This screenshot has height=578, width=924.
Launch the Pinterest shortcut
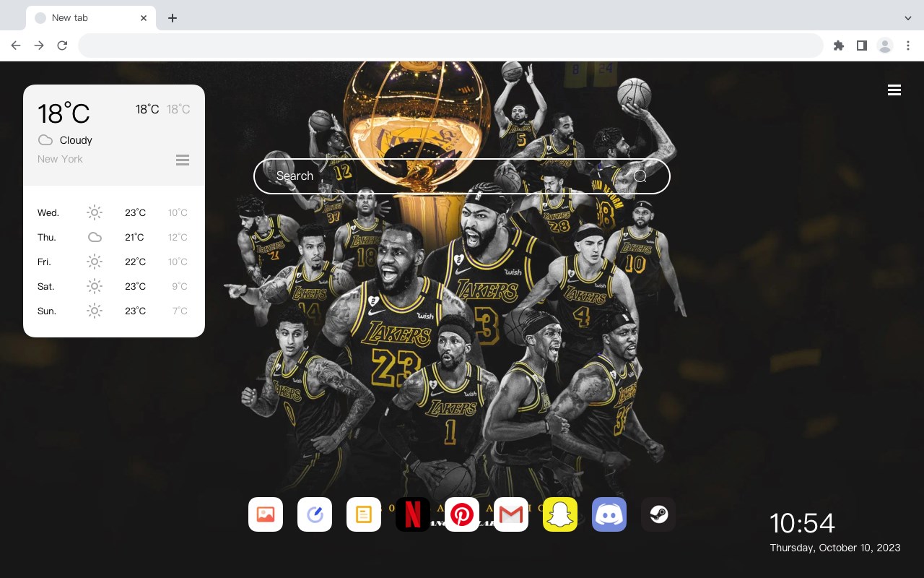click(462, 514)
